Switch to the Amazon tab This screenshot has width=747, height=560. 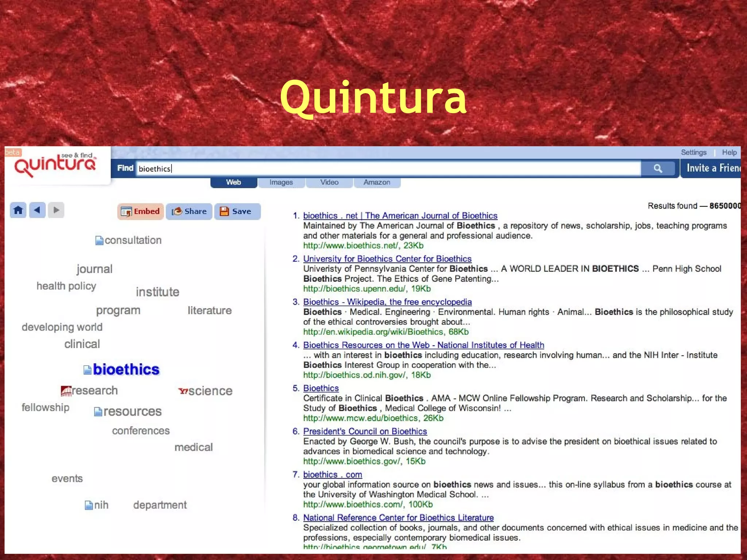[377, 182]
